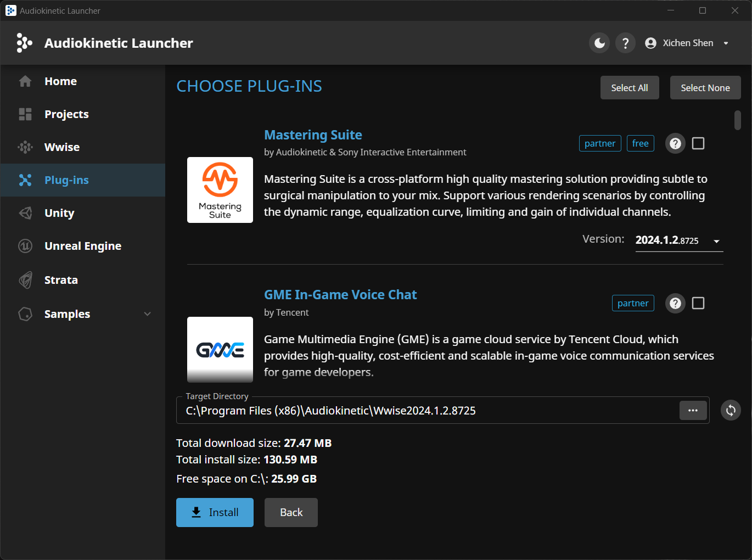This screenshot has width=752, height=560.
Task: Minimize the Audiokinetic Launcher window
Action: (x=671, y=10)
